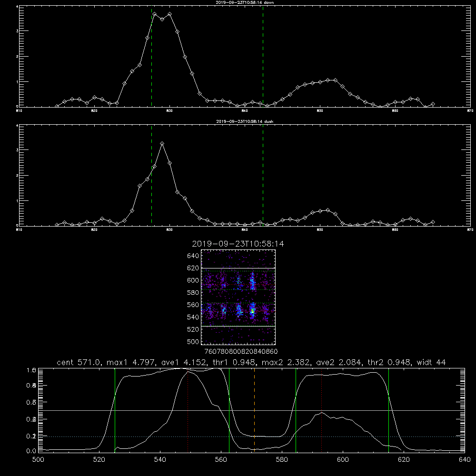Click the '580' y-axis label beside the heatmap

(193, 293)
